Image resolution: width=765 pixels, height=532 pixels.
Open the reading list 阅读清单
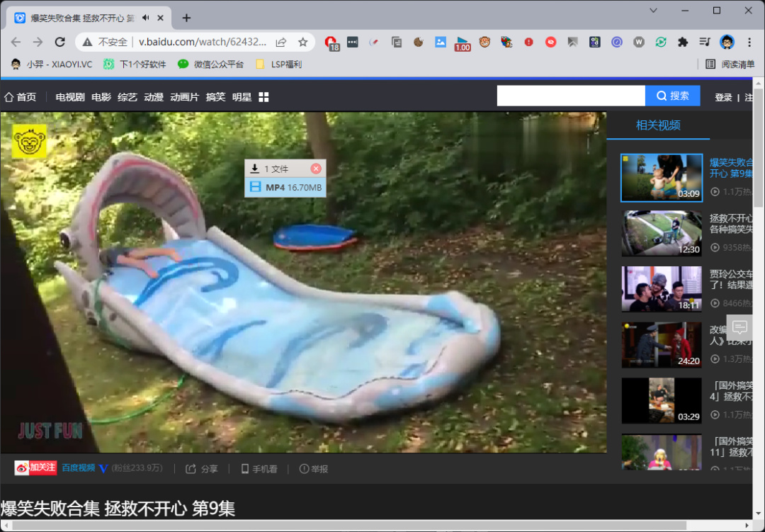(x=730, y=64)
